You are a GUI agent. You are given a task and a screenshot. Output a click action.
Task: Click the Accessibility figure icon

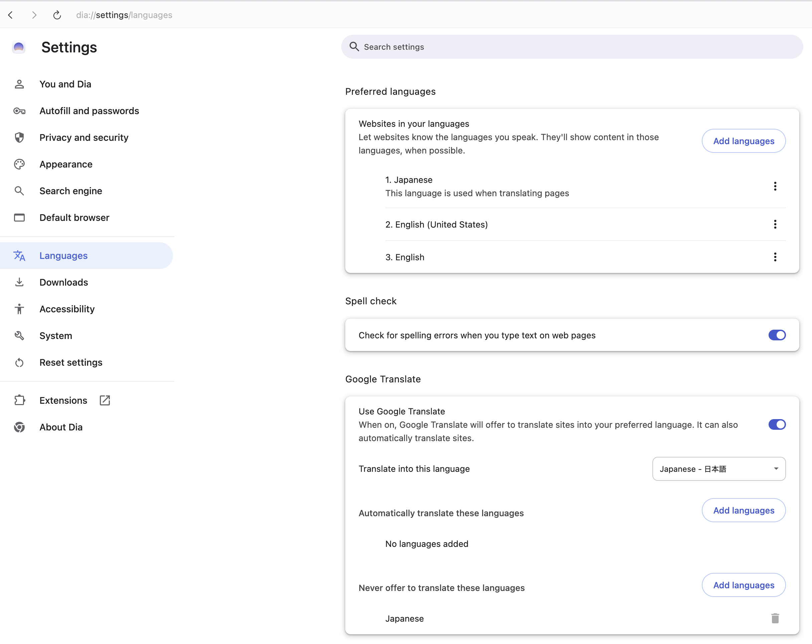click(x=19, y=309)
